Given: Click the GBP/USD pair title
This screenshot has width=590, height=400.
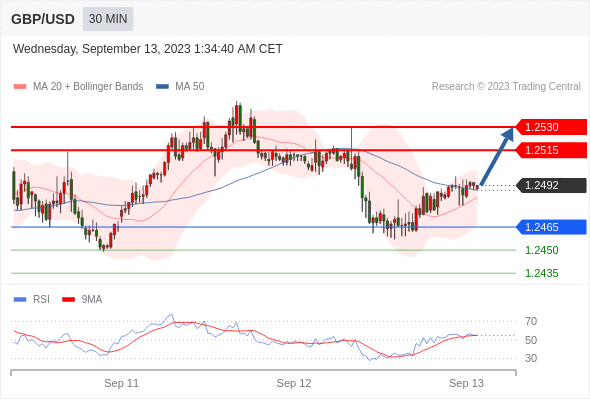Looking at the screenshot, I should [43, 19].
